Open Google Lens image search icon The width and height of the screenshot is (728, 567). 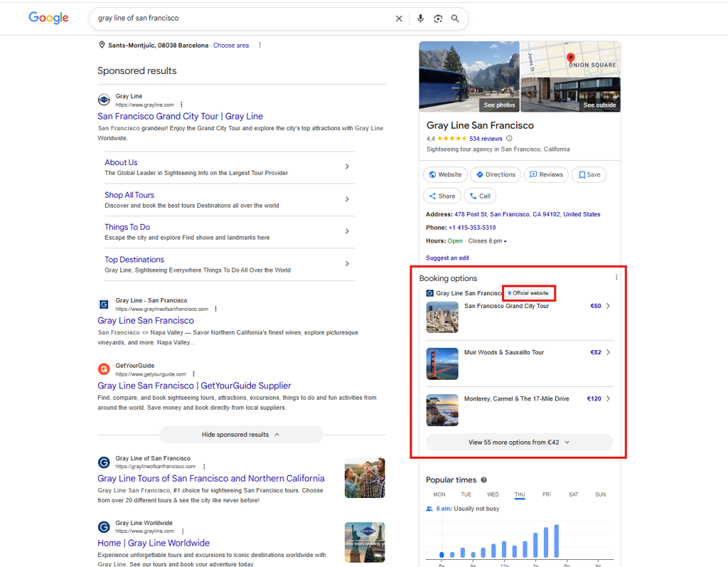click(438, 18)
